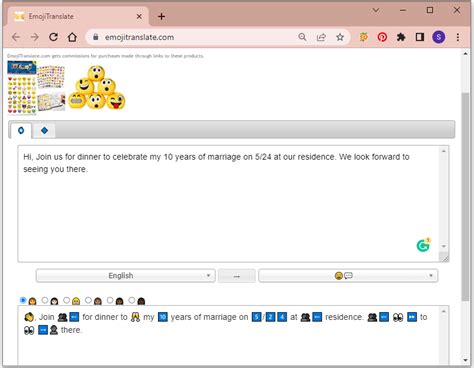
Task: Reload the EmojiTranslate page
Action: pyautogui.click(x=53, y=37)
